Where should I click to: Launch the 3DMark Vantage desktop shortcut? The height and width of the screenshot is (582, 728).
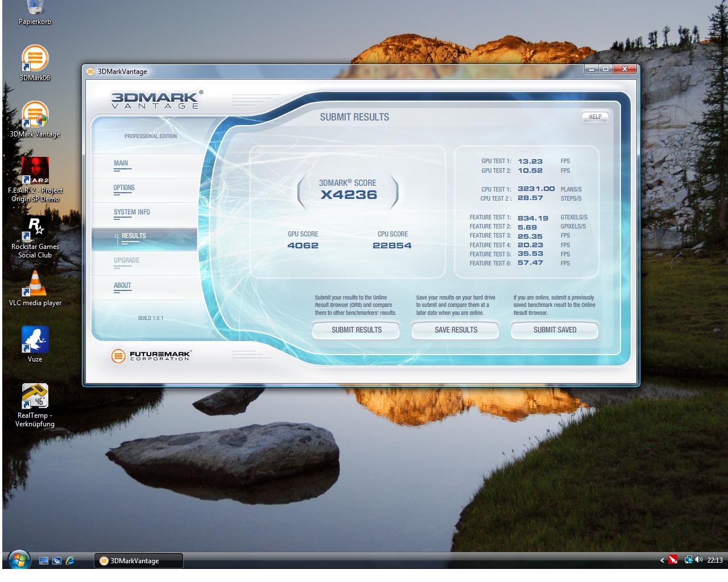click(35, 119)
